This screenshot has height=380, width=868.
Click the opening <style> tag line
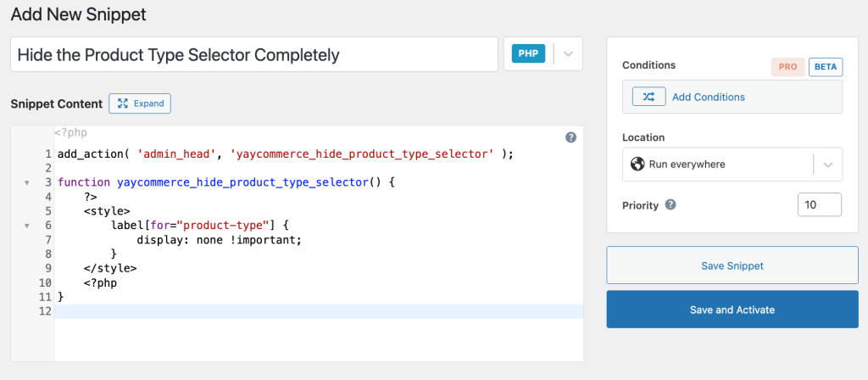(x=107, y=211)
